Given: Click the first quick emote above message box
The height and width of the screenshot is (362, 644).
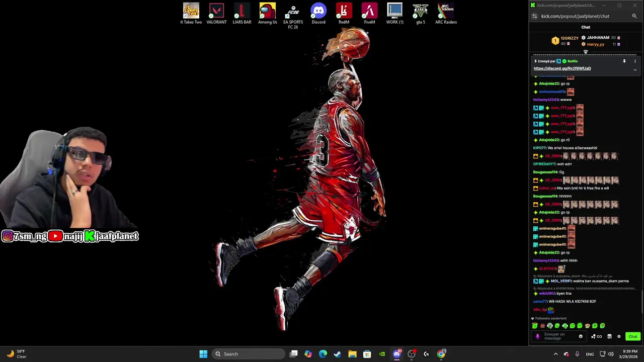Looking at the screenshot, I should tap(535, 326).
